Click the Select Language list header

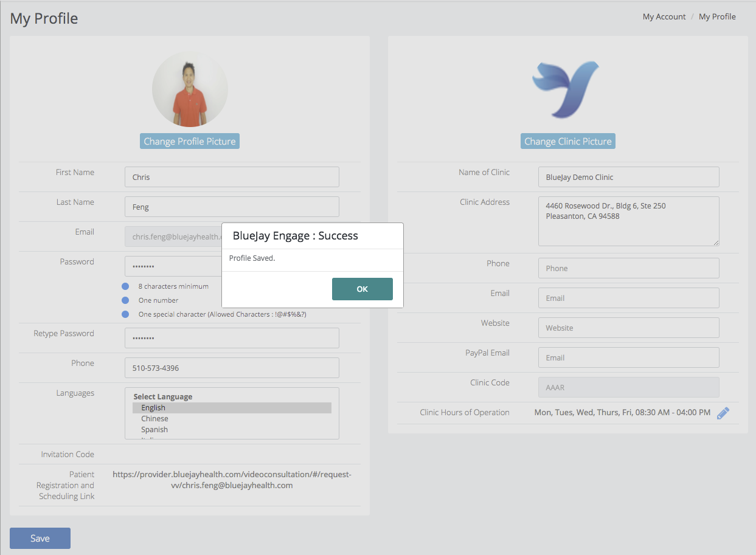click(x=163, y=397)
